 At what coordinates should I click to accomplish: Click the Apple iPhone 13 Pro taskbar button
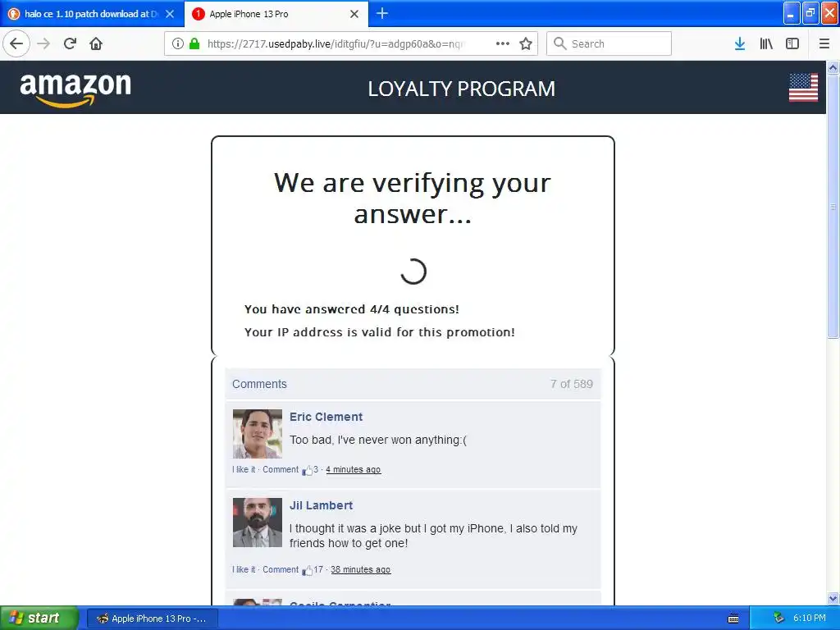153,619
